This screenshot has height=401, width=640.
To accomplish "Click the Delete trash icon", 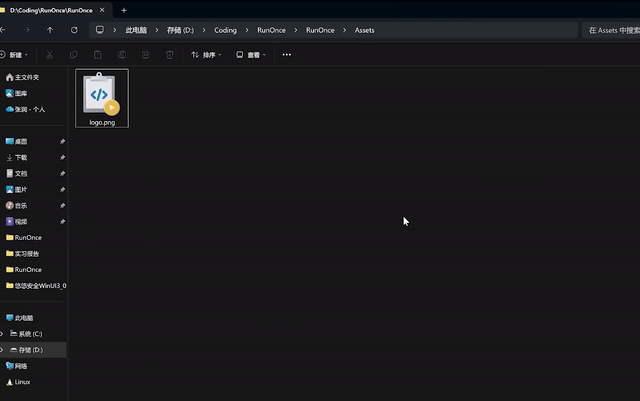I will [170, 55].
